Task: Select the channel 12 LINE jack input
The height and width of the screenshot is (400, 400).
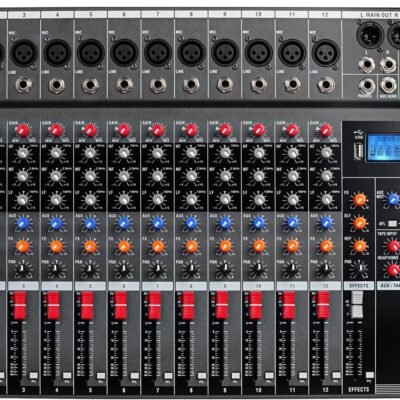Action: [x=326, y=85]
